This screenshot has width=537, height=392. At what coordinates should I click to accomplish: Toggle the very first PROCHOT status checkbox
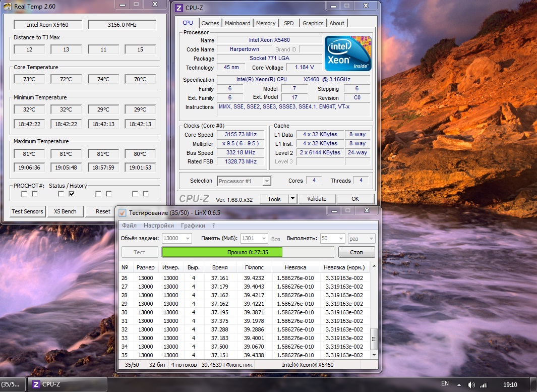[24, 194]
